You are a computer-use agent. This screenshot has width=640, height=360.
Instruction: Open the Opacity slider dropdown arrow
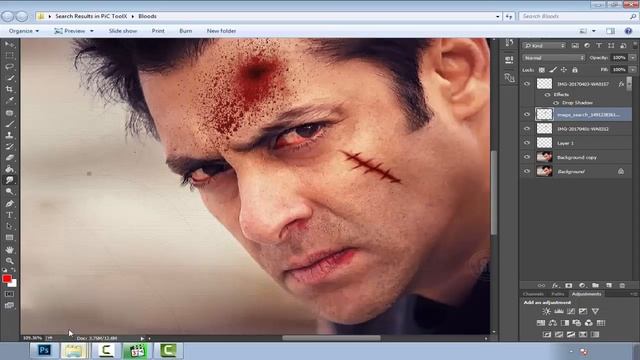633,58
